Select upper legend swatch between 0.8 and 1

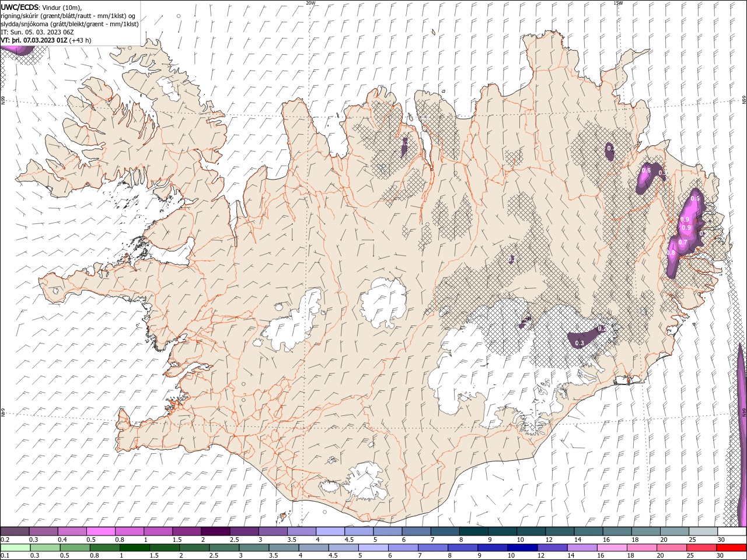(x=130, y=531)
